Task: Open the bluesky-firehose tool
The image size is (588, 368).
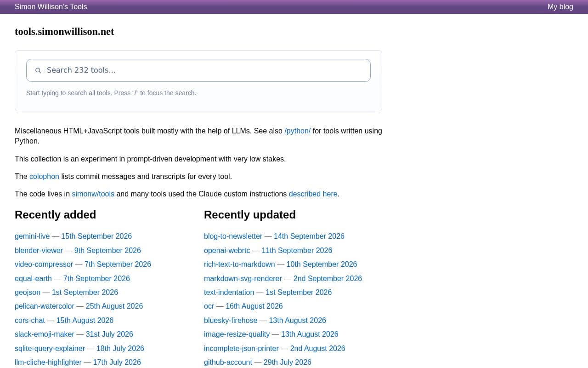Action: click(231, 320)
